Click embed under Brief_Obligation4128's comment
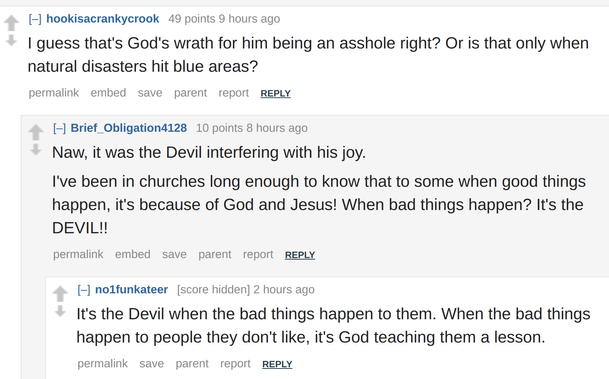 (x=132, y=254)
